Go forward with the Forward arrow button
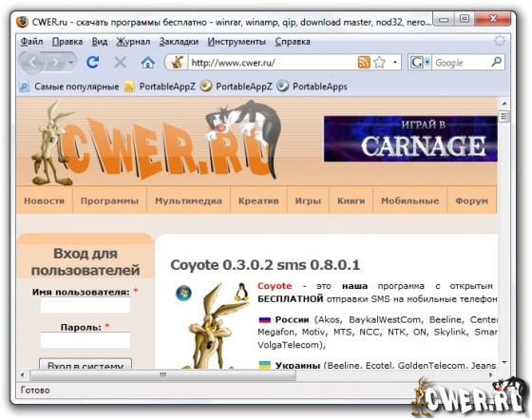This screenshot has width=532, height=420. coord(55,63)
